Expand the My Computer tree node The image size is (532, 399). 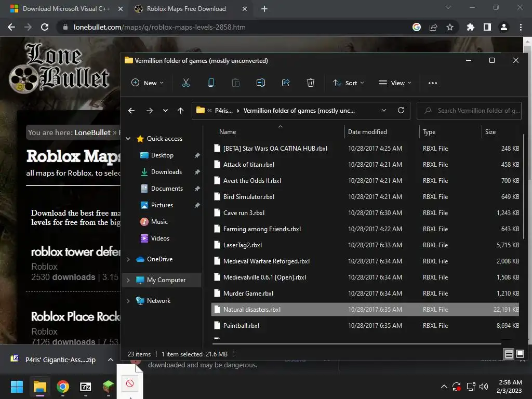click(128, 280)
